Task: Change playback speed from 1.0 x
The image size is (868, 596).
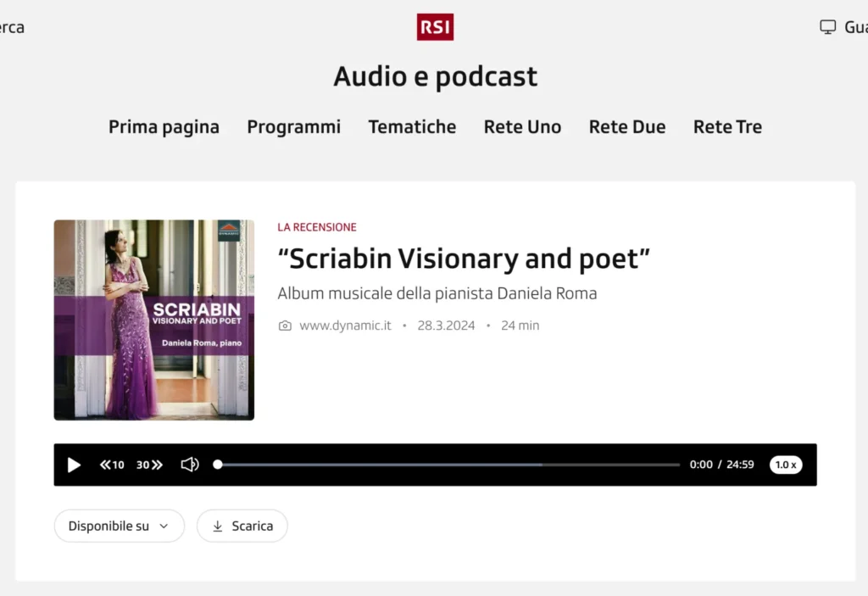Action: point(785,465)
